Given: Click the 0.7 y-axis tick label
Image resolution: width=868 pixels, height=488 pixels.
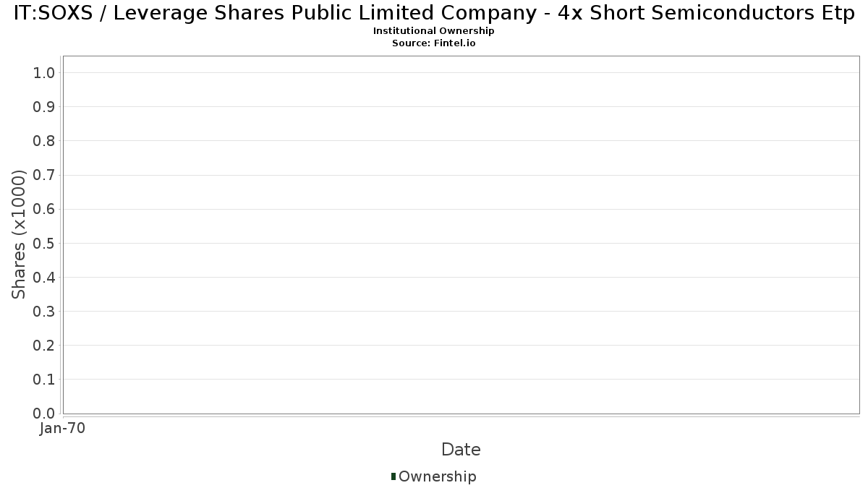Looking at the screenshot, I should [x=44, y=175].
